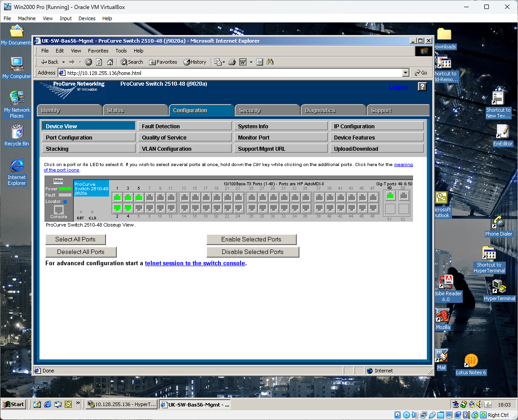
Task: Open the IE File menu
Action: 45,51
